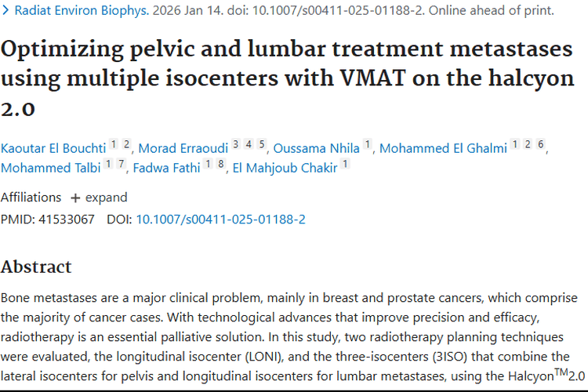Show affiliation 4 beside Morad Erraoudi
588x392 pixels.
[x=249, y=144]
